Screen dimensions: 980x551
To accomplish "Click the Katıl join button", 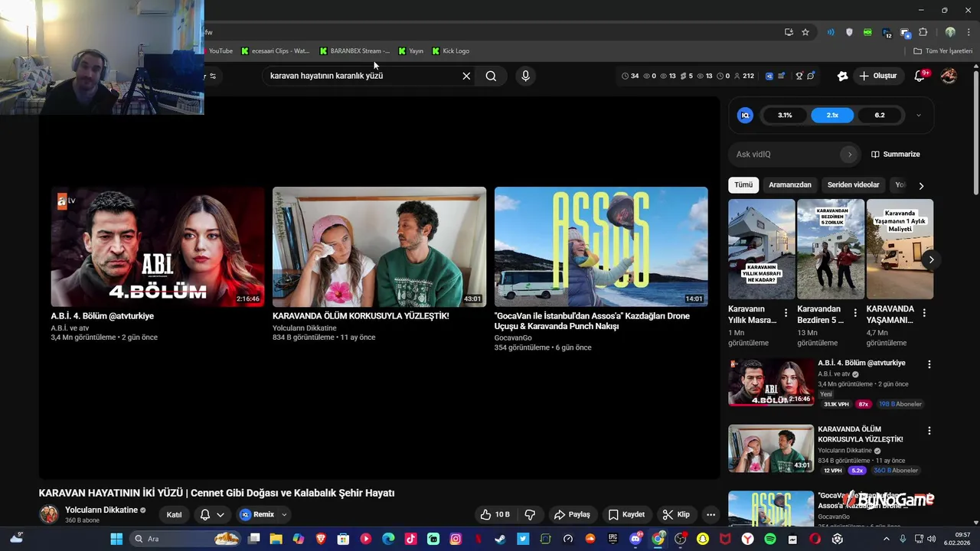I will pos(175,514).
